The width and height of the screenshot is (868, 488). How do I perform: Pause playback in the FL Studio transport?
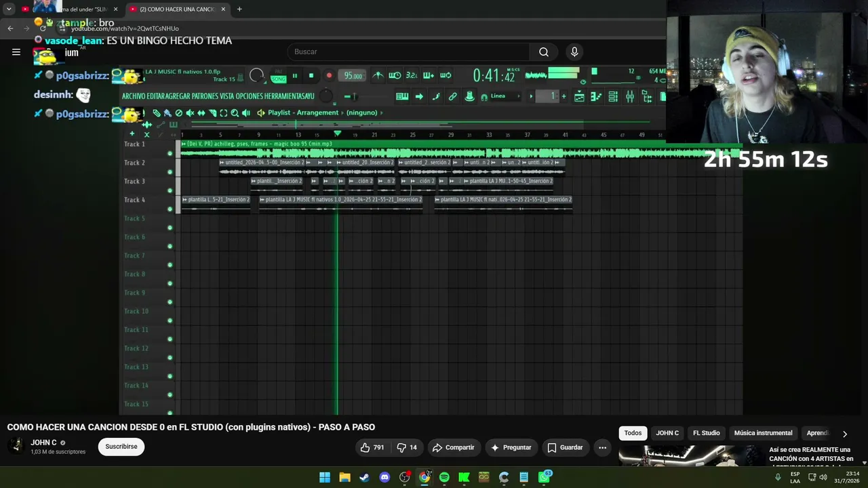pos(295,76)
